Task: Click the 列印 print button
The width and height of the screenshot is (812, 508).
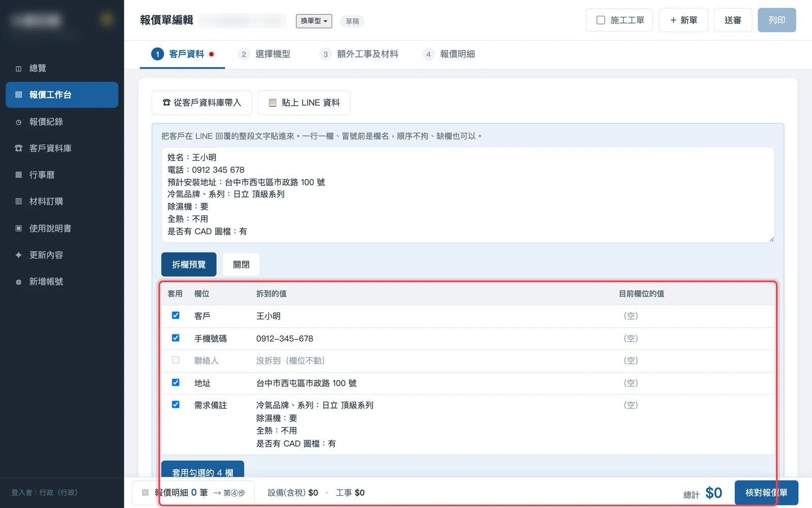Action: click(776, 20)
